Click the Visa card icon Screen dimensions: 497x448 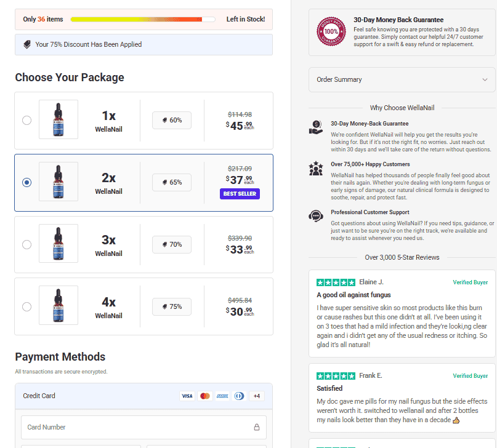187,396
